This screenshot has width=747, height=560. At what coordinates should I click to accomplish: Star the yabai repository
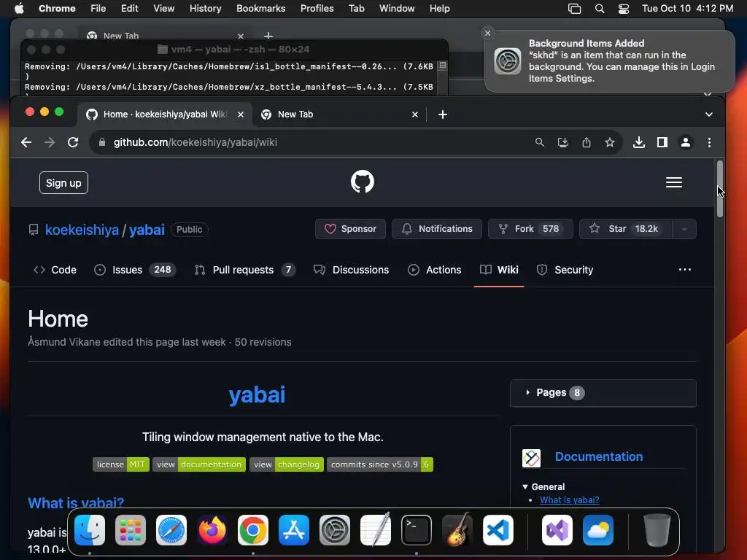[x=626, y=229]
